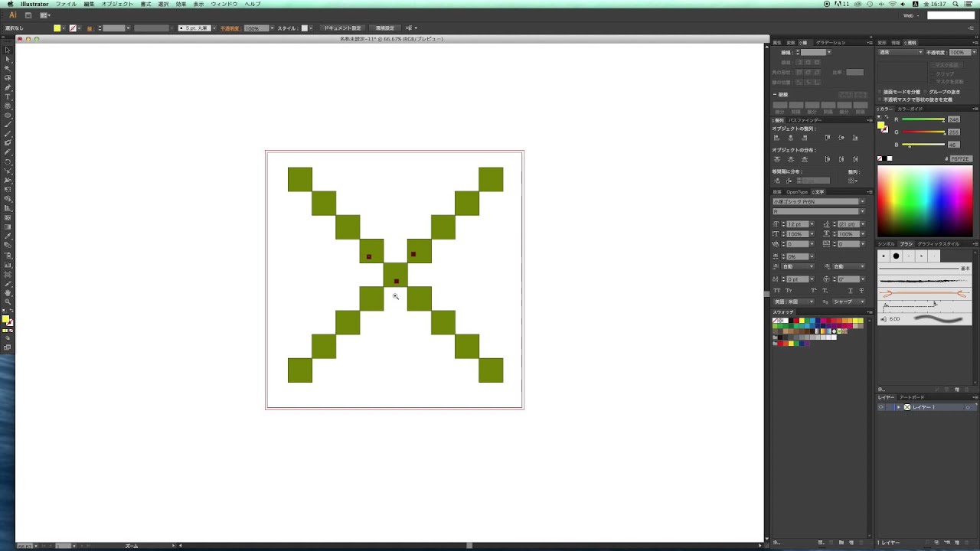Apply Subscript text style
Image resolution: width=980 pixels, height=551 pixels.
pos(825,291)
